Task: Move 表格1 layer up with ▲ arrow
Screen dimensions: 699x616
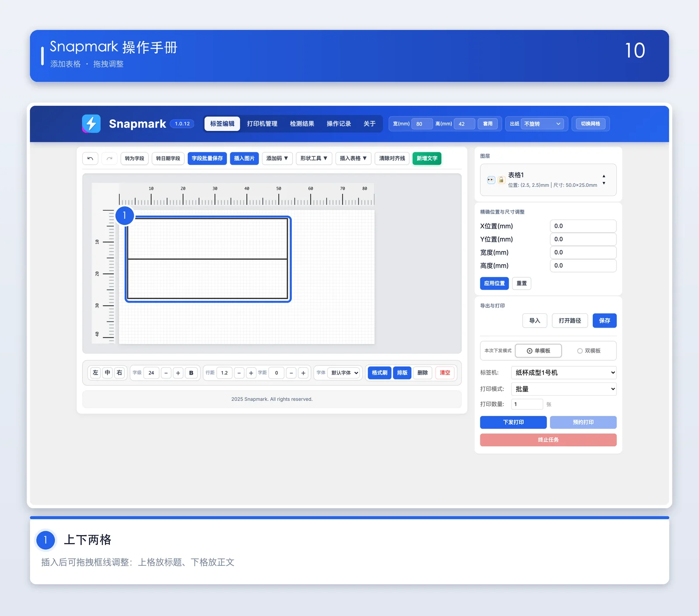Action: coord(604,176)
